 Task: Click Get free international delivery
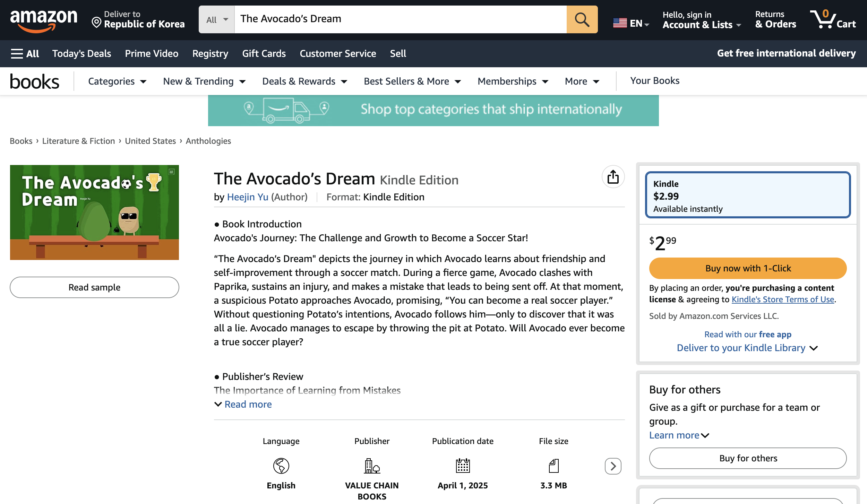coord(786,53)
